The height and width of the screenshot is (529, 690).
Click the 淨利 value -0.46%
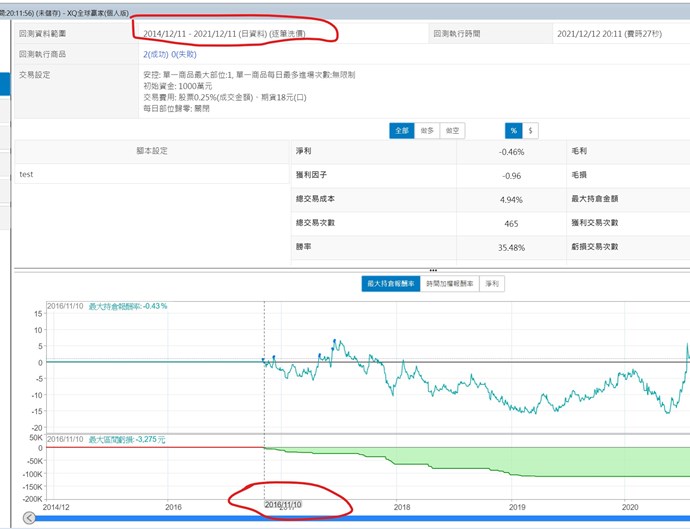coord(511,151)
